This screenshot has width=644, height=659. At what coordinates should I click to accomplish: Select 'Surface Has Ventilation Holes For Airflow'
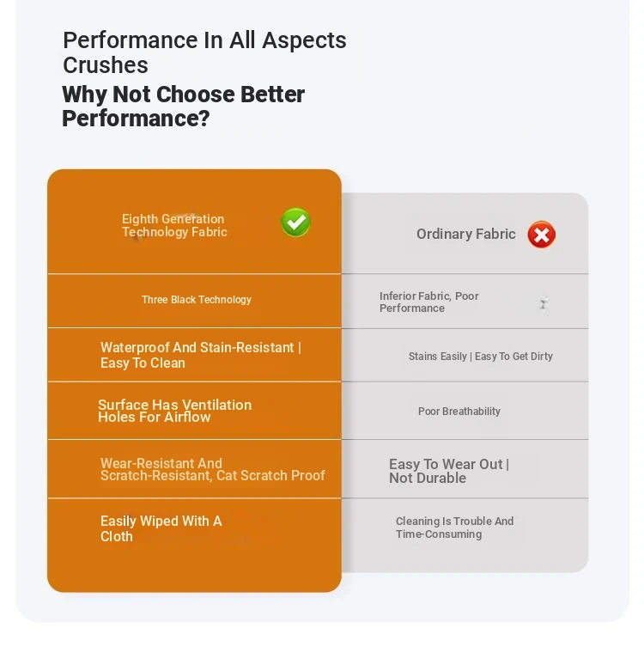pyautogui.click(x=175, y=411)
